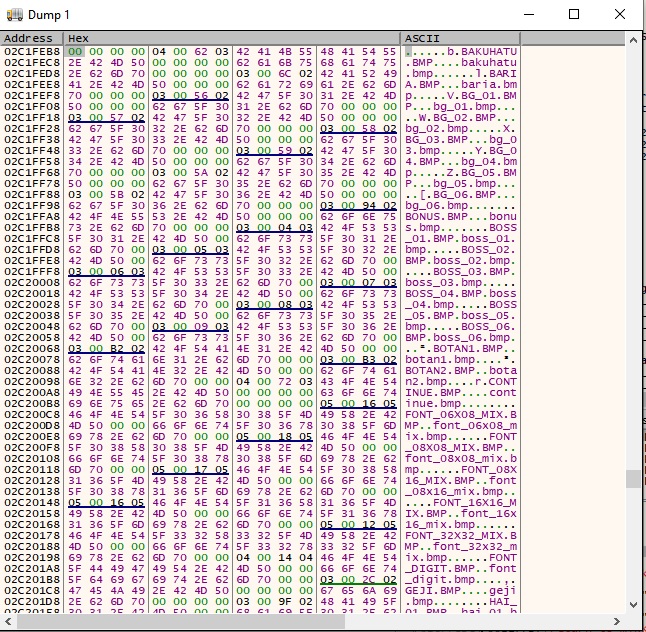This screenshot has height=632, width=646.
Task: Click the vertical scrollbar thumb
Action: [x=633, y=478]
